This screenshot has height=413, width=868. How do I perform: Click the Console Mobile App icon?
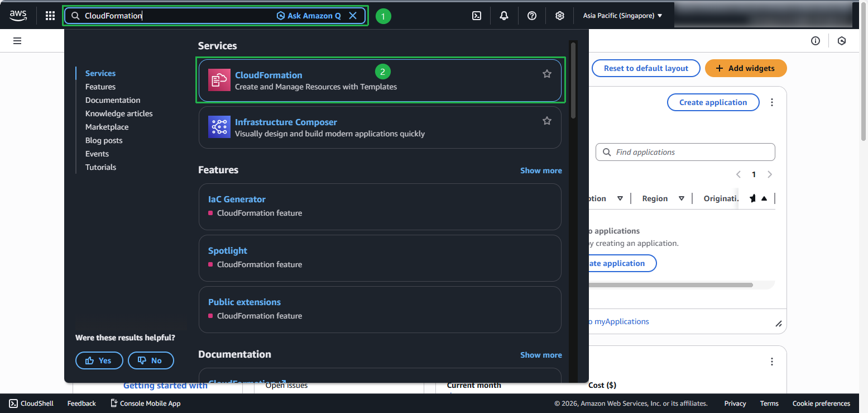(x=113, y=403)
